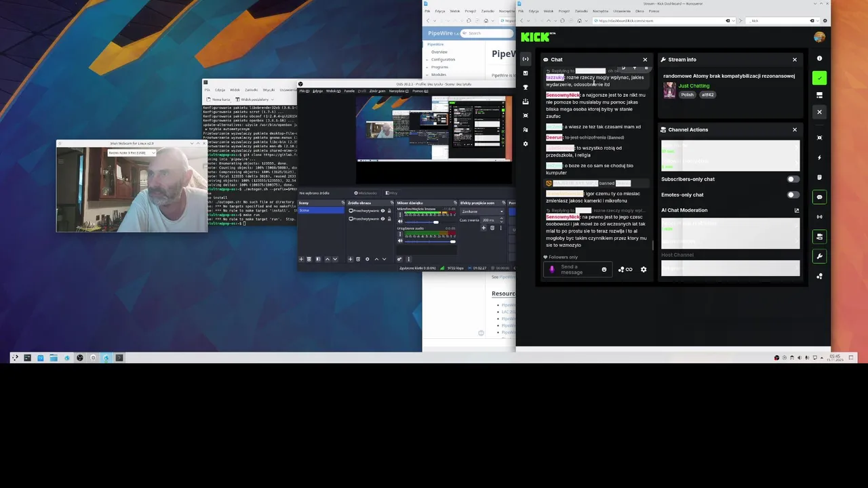Screen dimensions: 868x488
Task: Click the broadcast signal icon in Kick's right sidebar
Action: click(x=819, y=217)
